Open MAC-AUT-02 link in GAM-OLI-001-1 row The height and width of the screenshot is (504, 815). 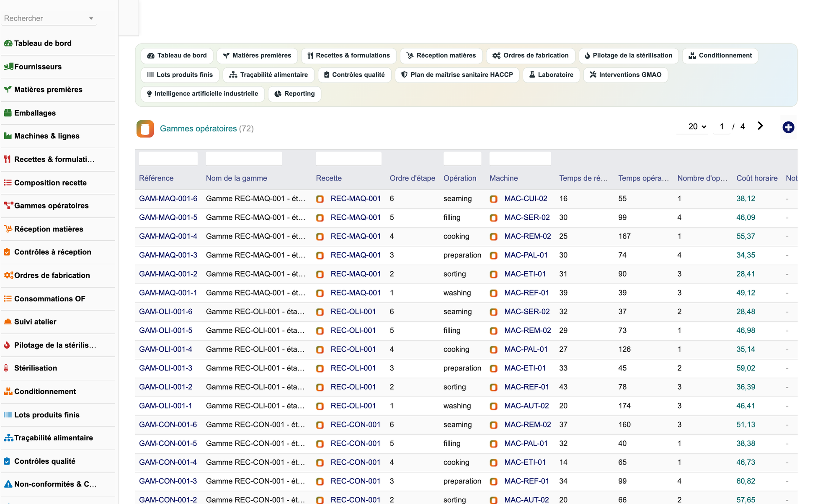point(526,406)
